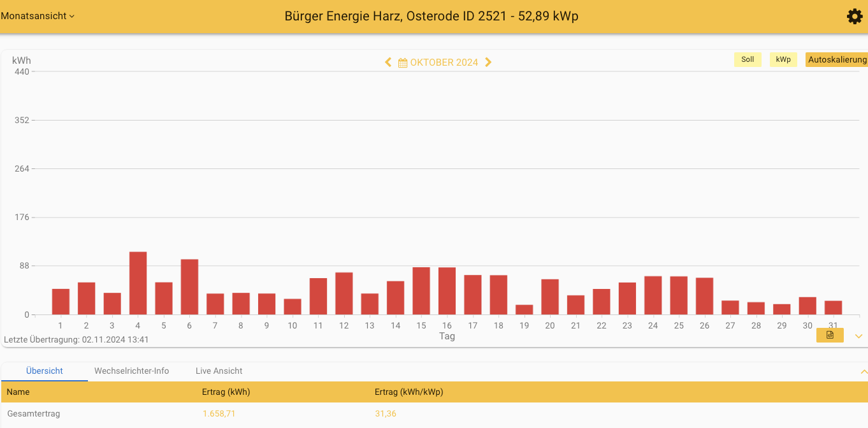This screenshot has height=428, width=868.
Task: Click the Letzte Übertragung timestamp text
Action: click(x=76, y=339)
